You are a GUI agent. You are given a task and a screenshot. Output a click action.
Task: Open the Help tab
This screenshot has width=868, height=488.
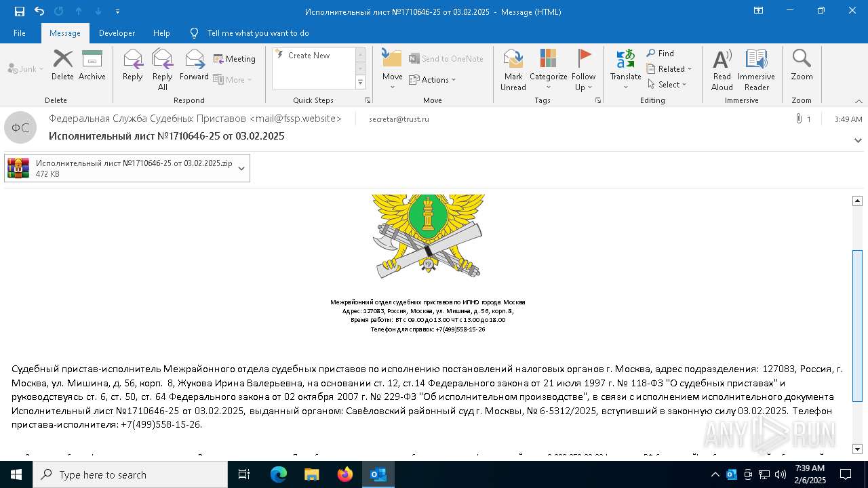tap(161, 33)
